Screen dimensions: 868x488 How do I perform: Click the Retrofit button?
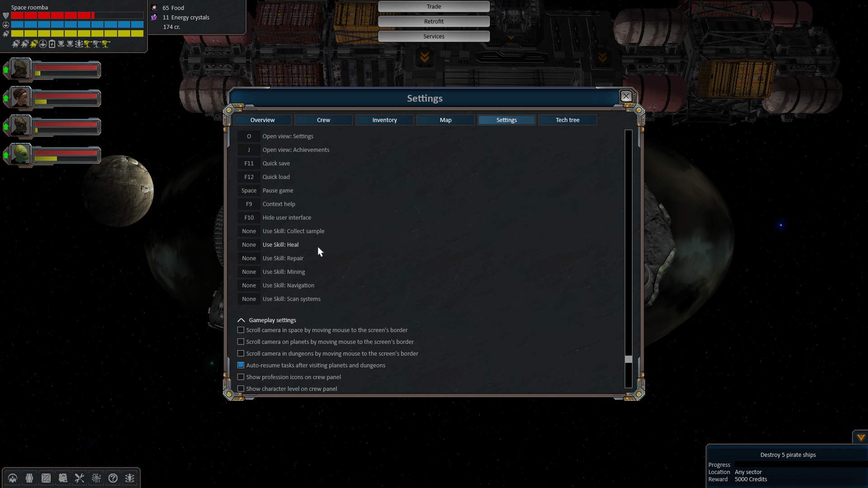[434, 21]
